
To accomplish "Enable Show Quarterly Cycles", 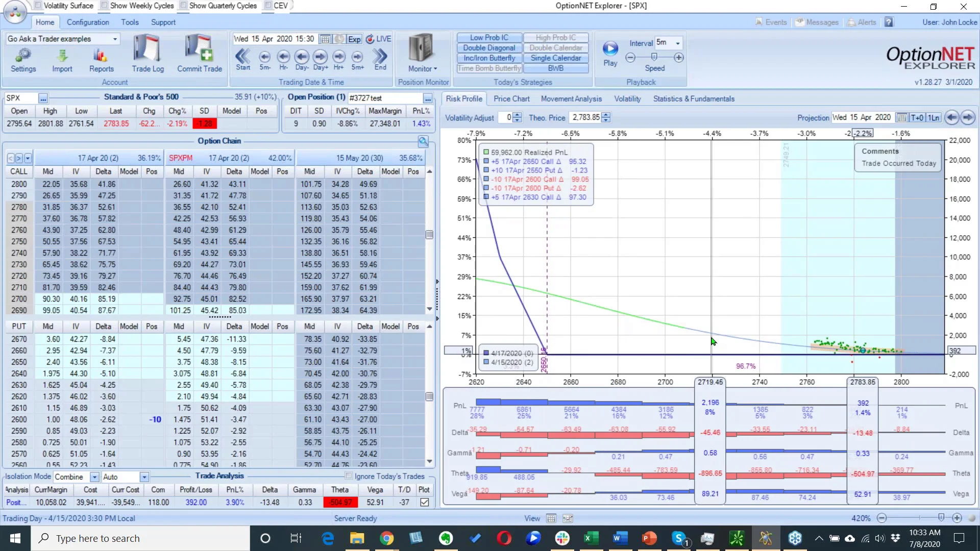I will pos(183,6).
